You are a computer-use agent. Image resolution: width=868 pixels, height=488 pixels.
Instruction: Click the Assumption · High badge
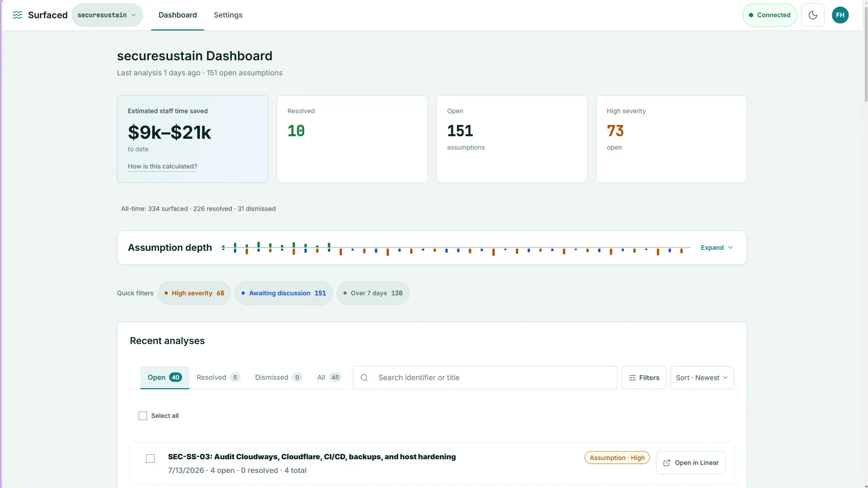[x=617, y=458]
